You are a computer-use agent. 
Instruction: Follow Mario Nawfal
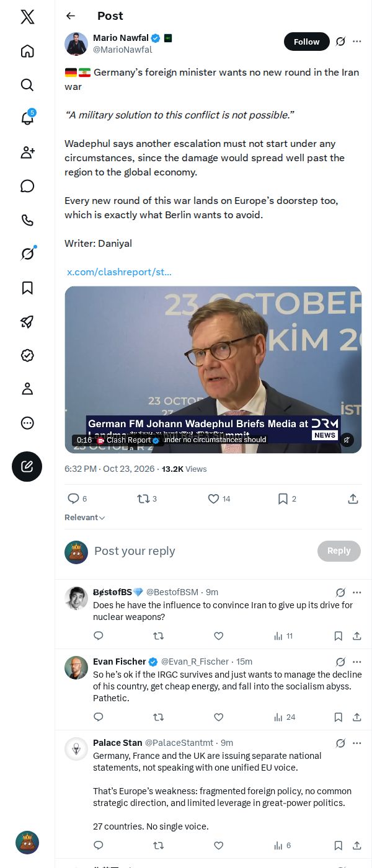tap(306, 42)
